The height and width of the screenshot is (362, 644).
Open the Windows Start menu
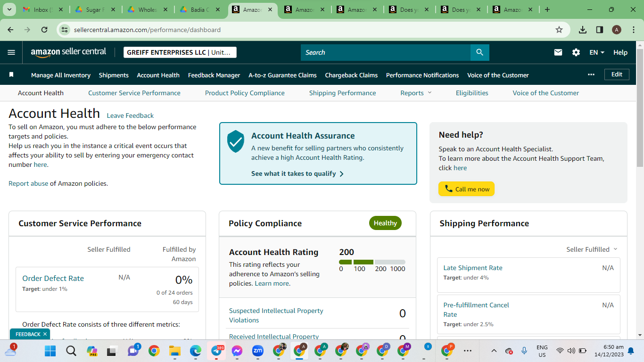coord(50,351)
